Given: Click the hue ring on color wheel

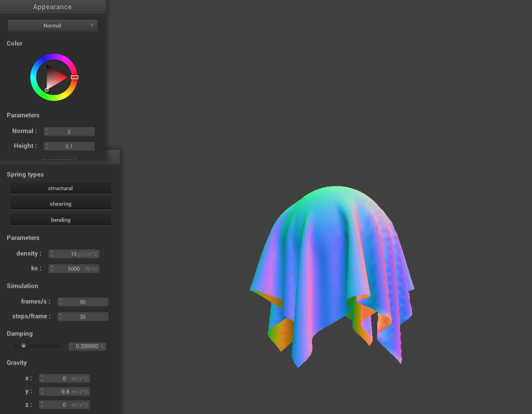Looking at the screenshot, I should pyautogui.click(x=54, y=57).
